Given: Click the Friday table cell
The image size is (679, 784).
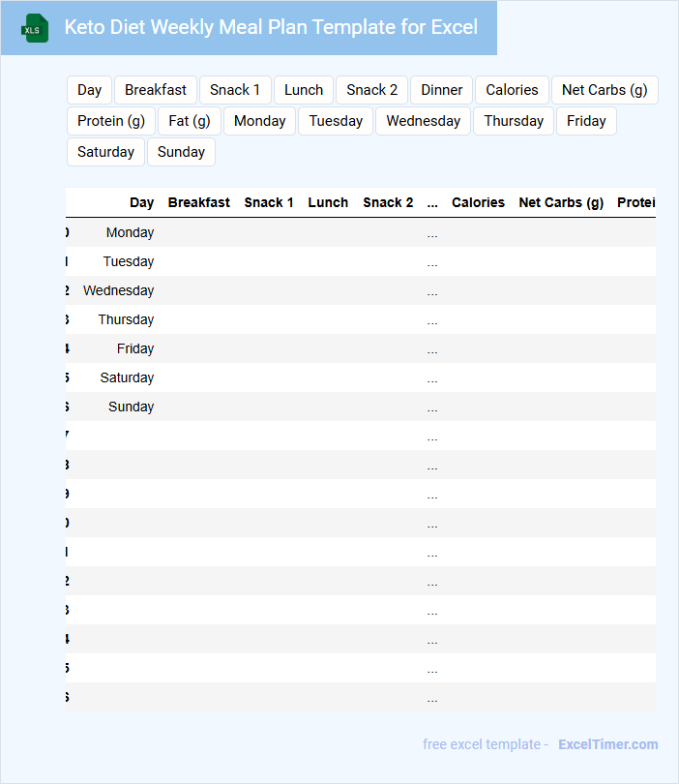Looking at the screenshot, I should tap(135, 348).
